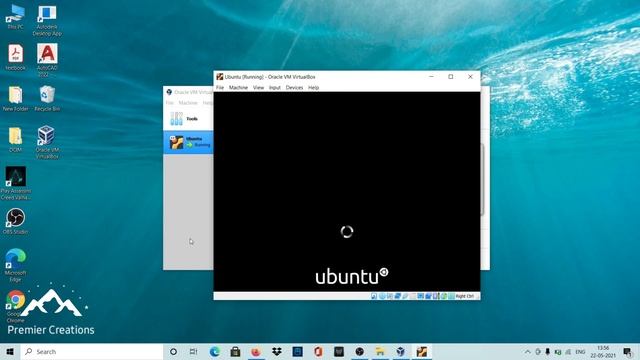Switch to Ubuntu VM taskbar button
This screenshot has height=360, width=640.
[422, 351]
